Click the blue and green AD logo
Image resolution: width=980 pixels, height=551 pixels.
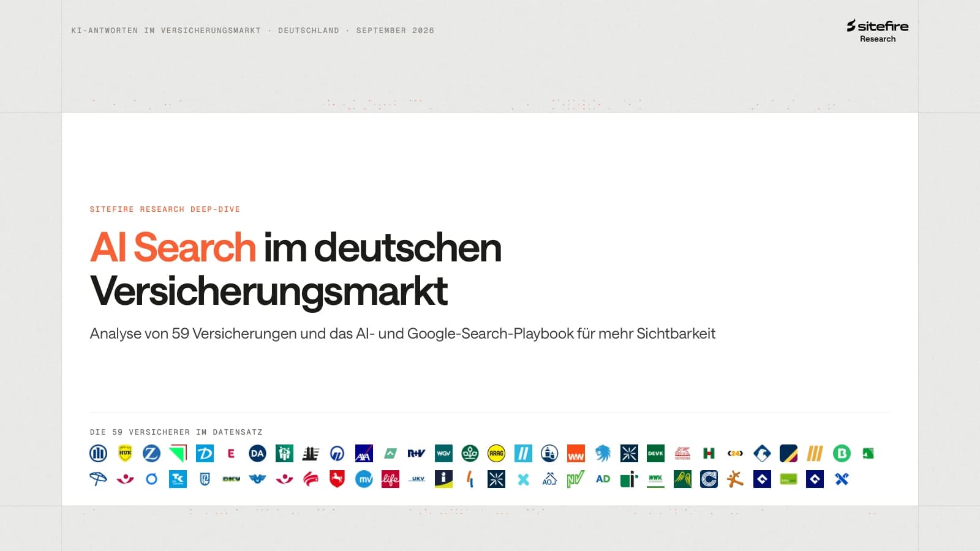[603, 479]
